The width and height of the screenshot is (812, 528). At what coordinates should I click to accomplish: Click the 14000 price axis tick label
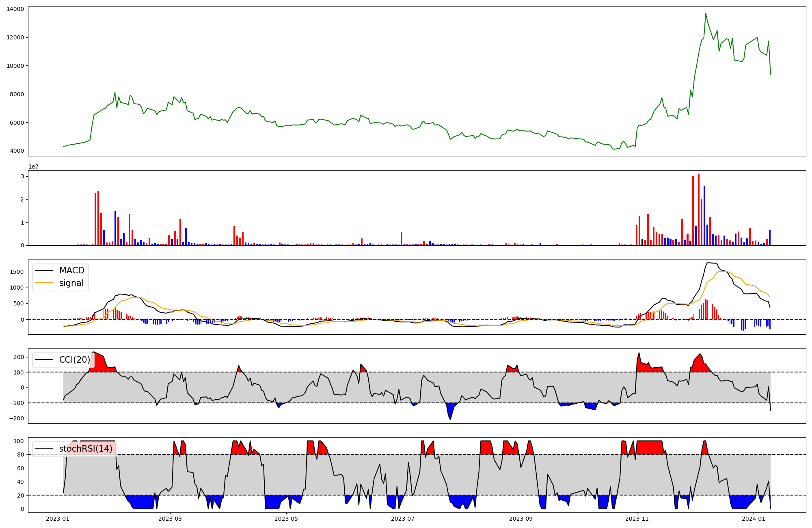[x=15, y=9]
